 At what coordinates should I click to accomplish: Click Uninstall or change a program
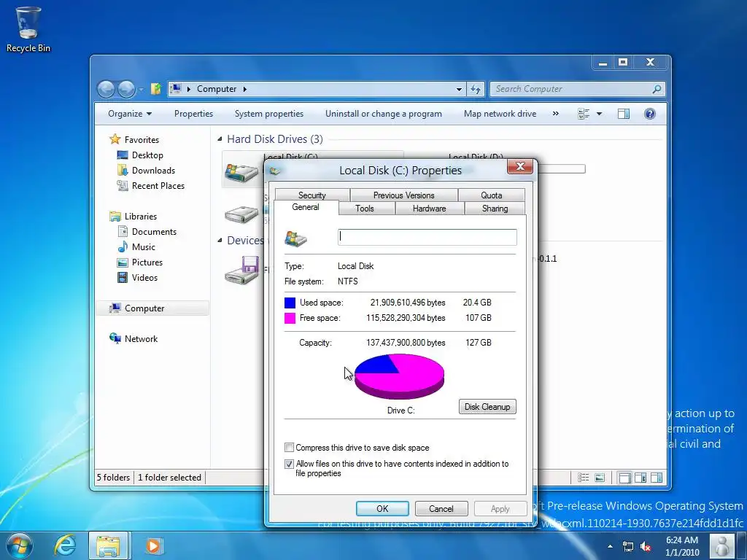[x=384, y=114]
